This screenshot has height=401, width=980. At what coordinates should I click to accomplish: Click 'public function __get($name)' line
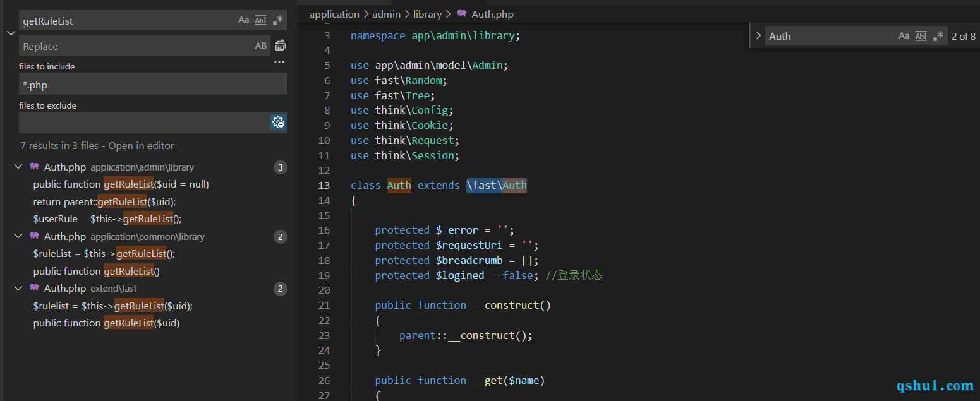click(x=459, y=380)
